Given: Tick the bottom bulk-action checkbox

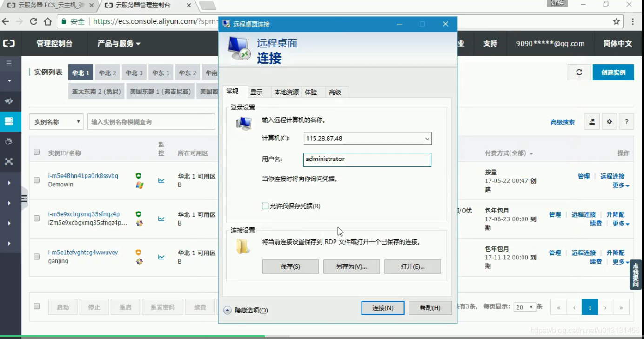Looking at the screenshot, I should coord(37,306).
